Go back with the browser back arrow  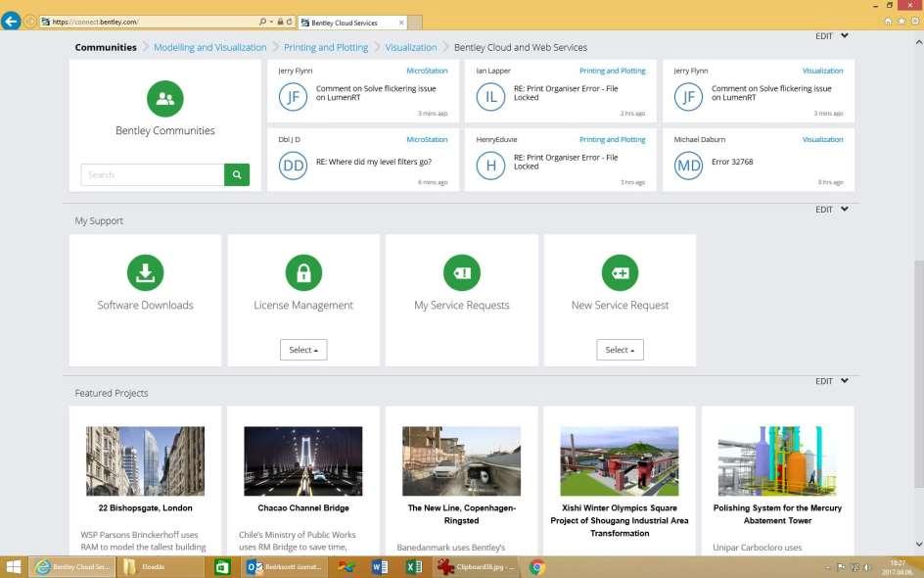(x=11, y=22)
